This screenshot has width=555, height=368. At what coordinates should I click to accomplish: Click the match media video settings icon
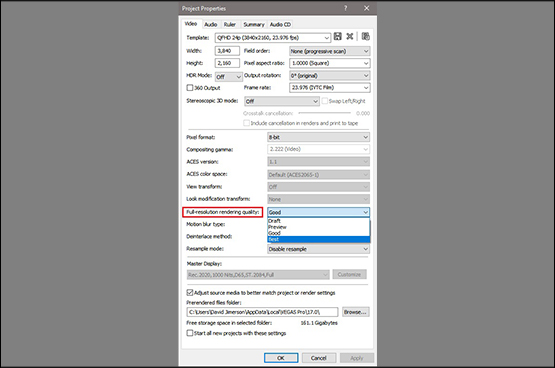366,36
